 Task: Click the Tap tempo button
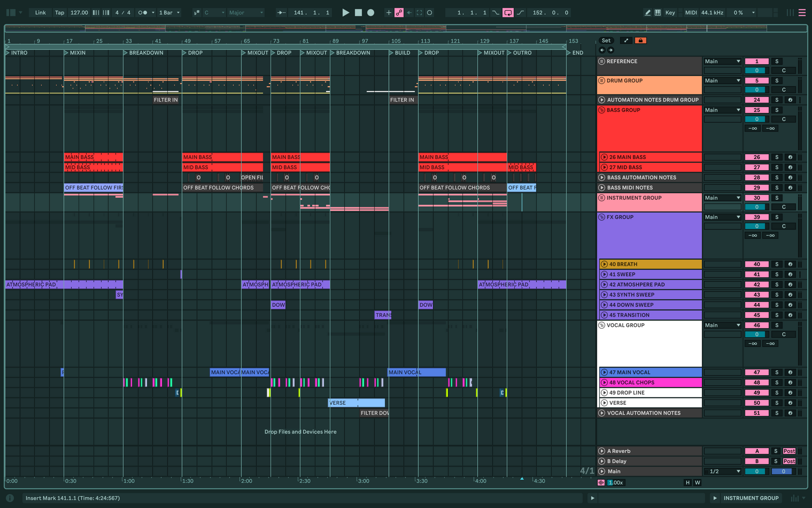pos(60,13)
